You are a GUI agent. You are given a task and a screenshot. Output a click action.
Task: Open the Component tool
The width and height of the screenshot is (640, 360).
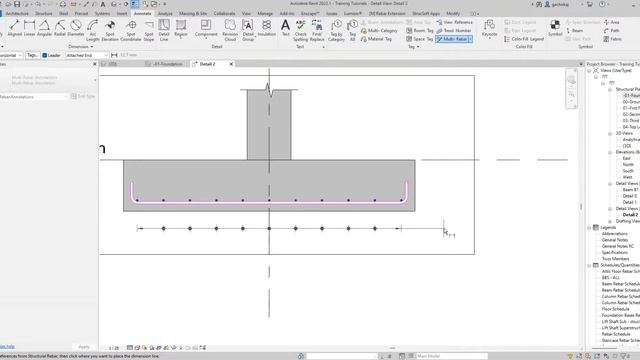206,29
